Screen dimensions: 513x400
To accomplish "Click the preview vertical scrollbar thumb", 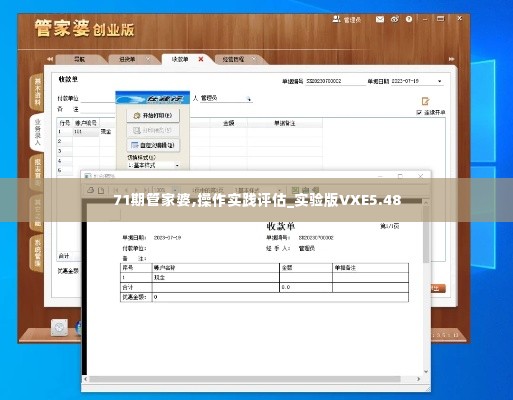I will (x=426, y=234).
